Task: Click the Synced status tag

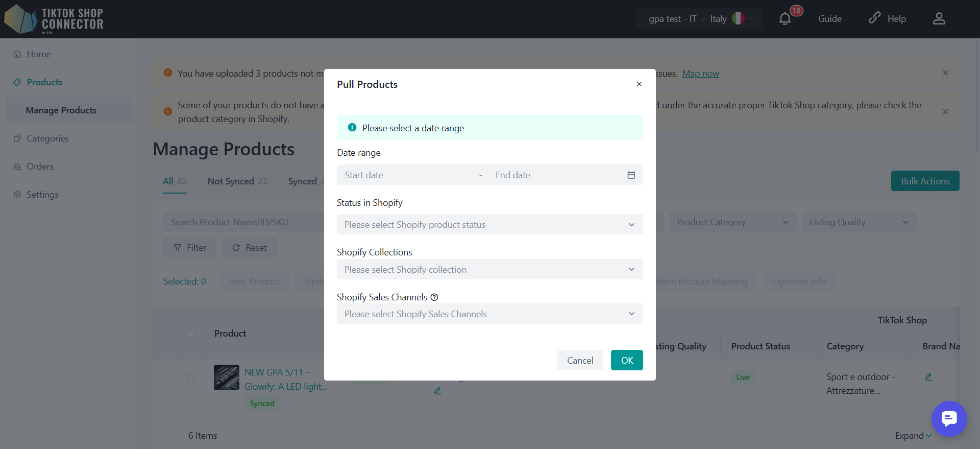Action: pos(262,404)
